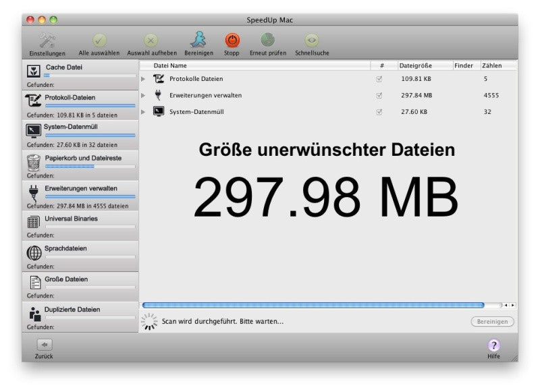540x392 pixels.
Task: Click the count value 5 in Zählen column
Action: click(485, 79)
